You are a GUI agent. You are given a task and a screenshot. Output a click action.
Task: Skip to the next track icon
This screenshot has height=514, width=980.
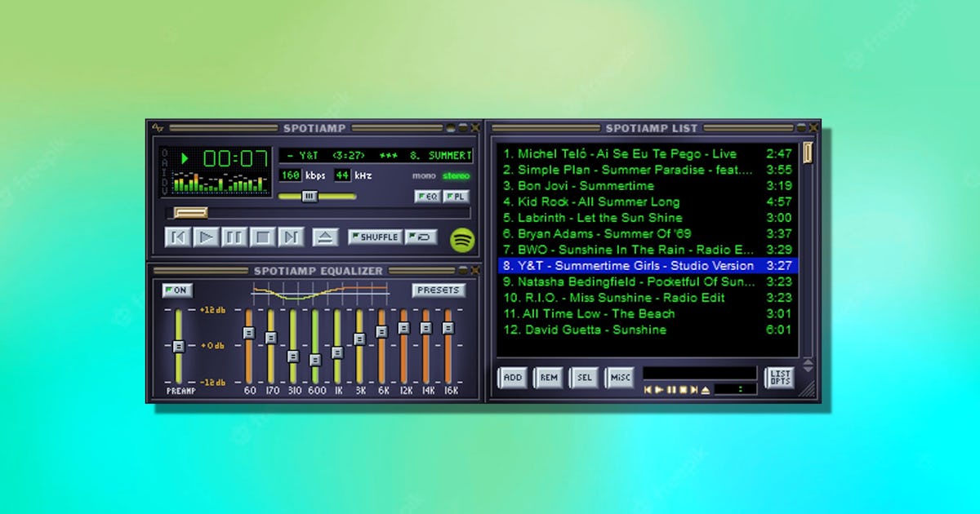(x=288, y=237)
